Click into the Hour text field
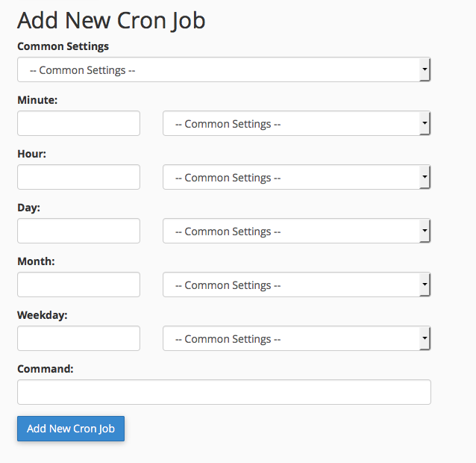This screenshot has height=463, width=476. click(x=78, y=177)
